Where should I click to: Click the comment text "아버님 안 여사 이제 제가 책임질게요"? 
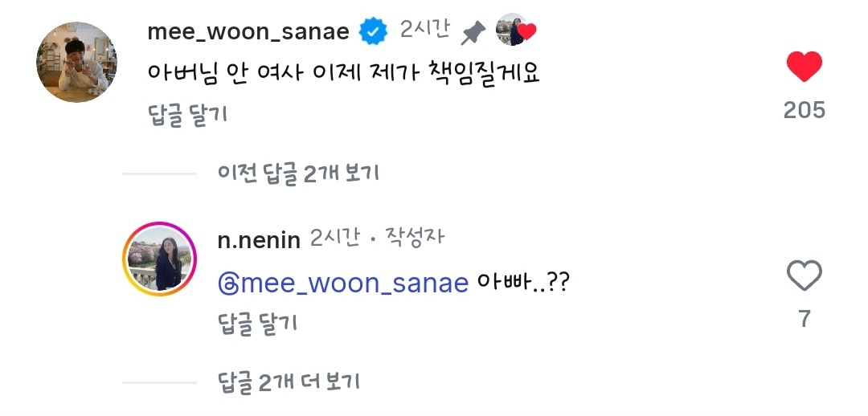344,74
